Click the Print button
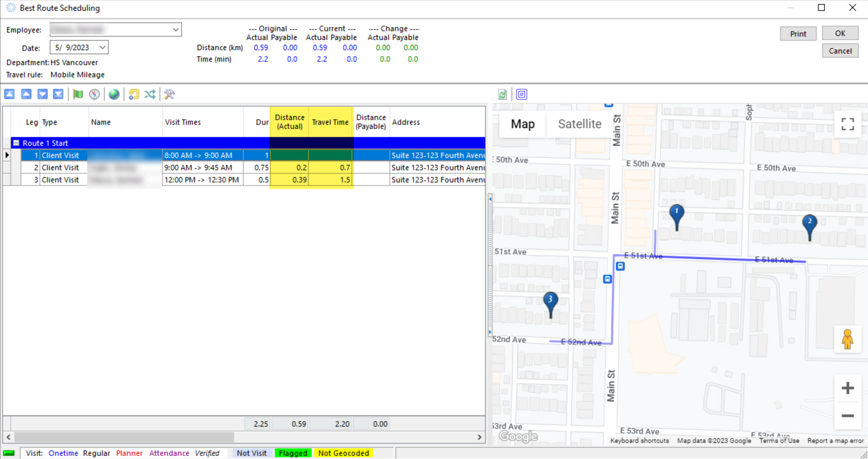Image resolution: width=868 pixels, height=459 pixels. [x=797, y=33]
